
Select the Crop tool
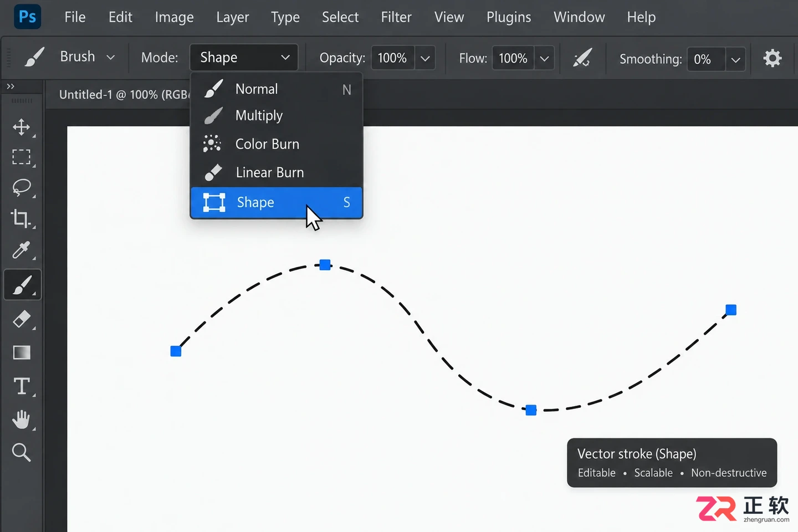(22, 218)
